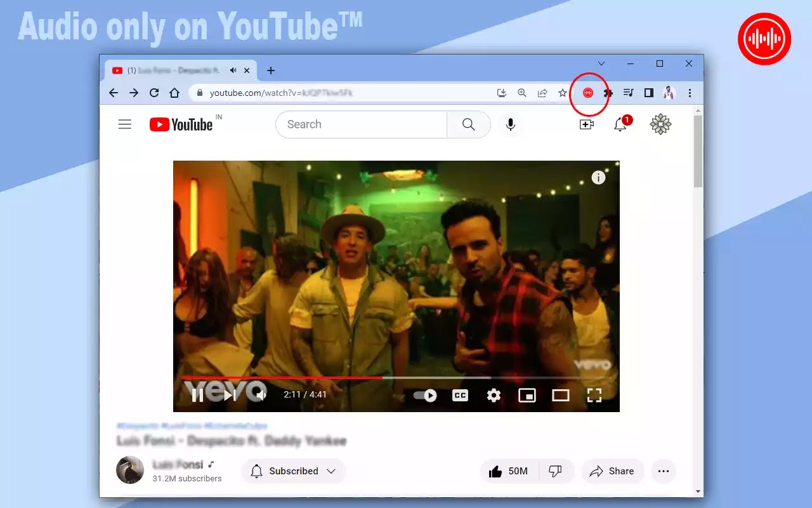Pause the video
The image size is (812, 508).
tap(197, 395)
